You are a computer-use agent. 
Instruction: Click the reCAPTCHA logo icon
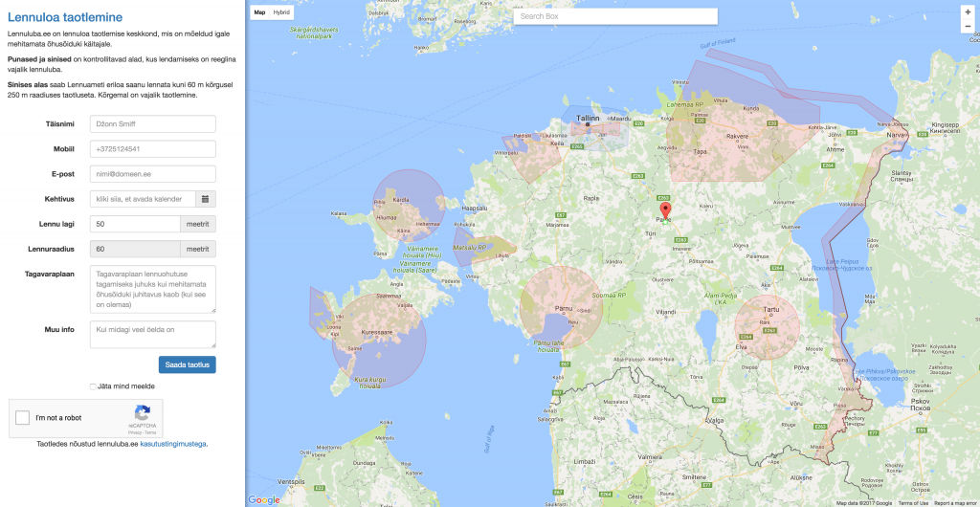click(143, 413)
